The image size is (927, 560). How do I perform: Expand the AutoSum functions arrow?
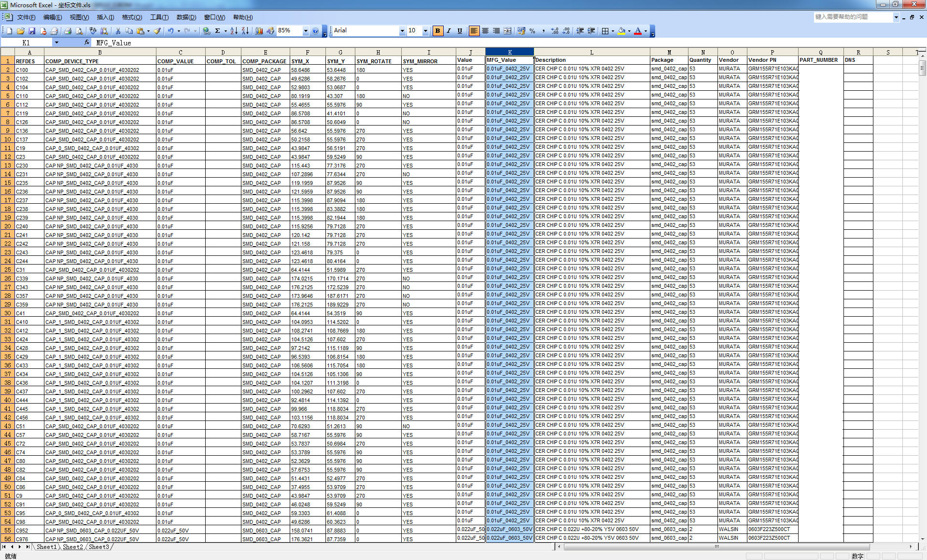pyautogui.click(x=225, y=31)
